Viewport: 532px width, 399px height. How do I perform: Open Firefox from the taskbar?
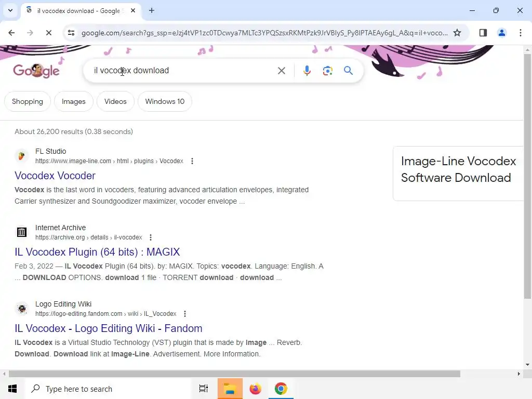point(255,389)
